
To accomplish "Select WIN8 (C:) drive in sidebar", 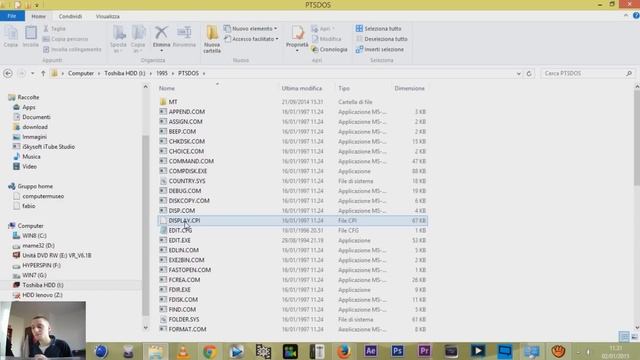I will [x=34, y=236].
